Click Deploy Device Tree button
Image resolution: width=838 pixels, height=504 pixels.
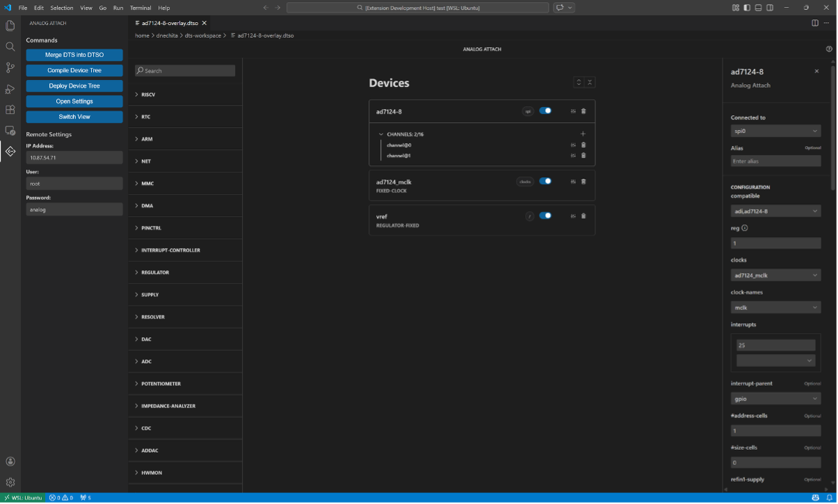click(74, 86)
